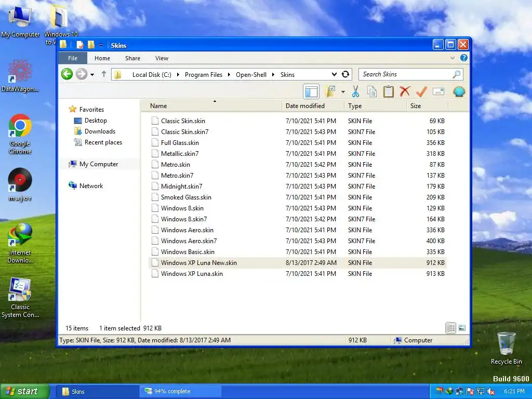Select Classic System Control desktop shortcut
Image resolution: width=532 pixels, height=399 pixels.
[x=20, y=298]
